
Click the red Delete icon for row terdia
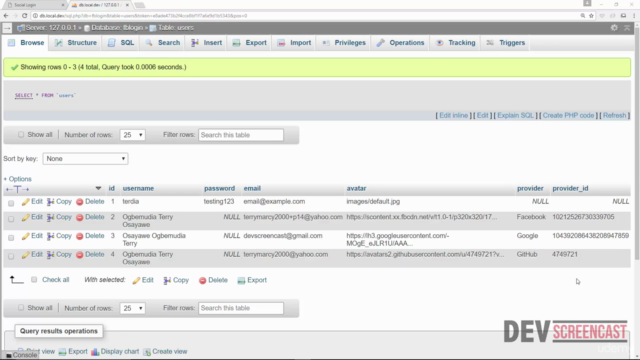(x=80, y=202)
